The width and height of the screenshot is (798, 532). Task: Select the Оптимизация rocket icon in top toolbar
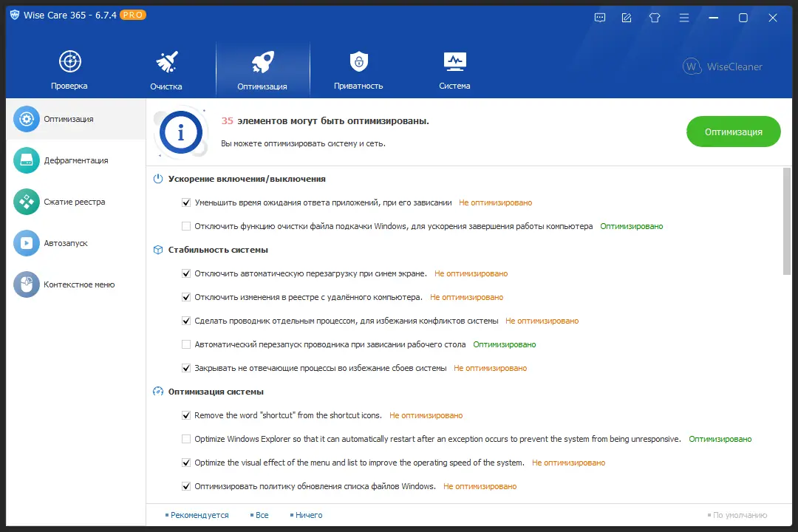262,62
